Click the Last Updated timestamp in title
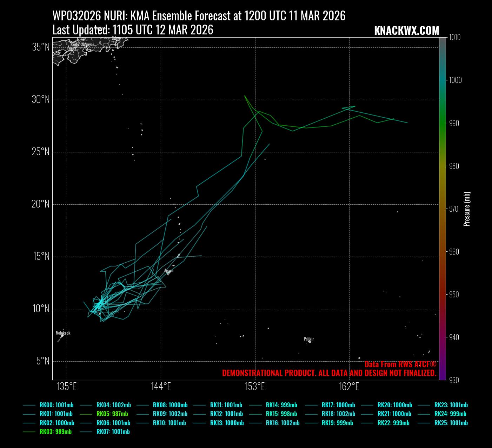 pos(133,30)
